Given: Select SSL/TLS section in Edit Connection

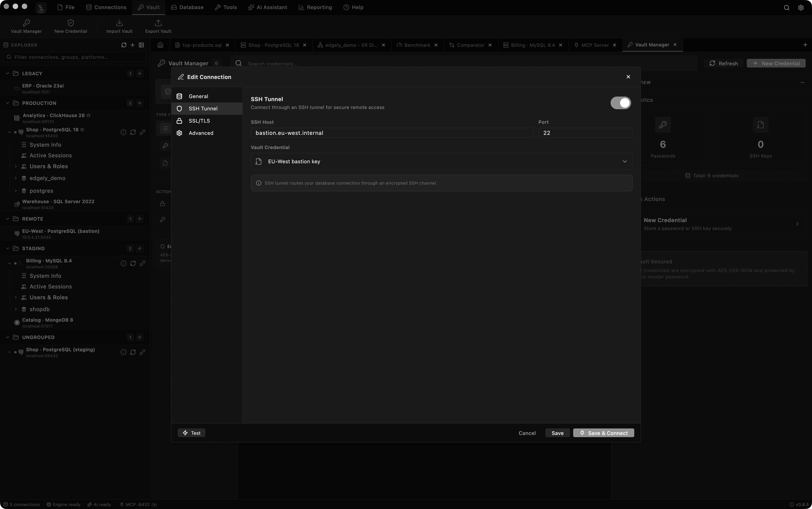Looking at the screenshot, I should point(207,121).
